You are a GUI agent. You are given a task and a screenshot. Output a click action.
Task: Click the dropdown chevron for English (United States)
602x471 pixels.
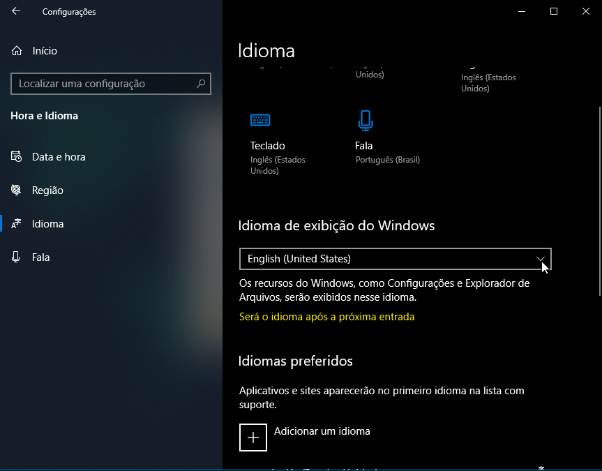(x=540, y=259)
